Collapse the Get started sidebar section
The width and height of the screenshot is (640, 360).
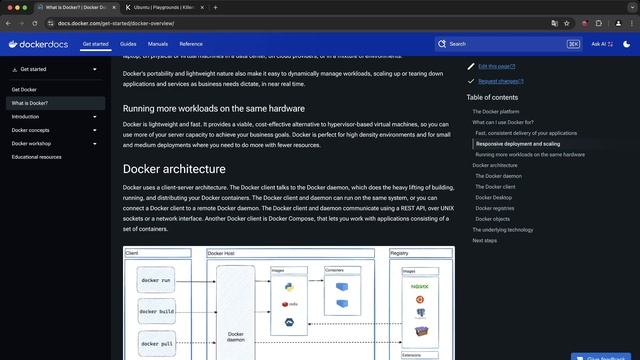click(95, 69)
